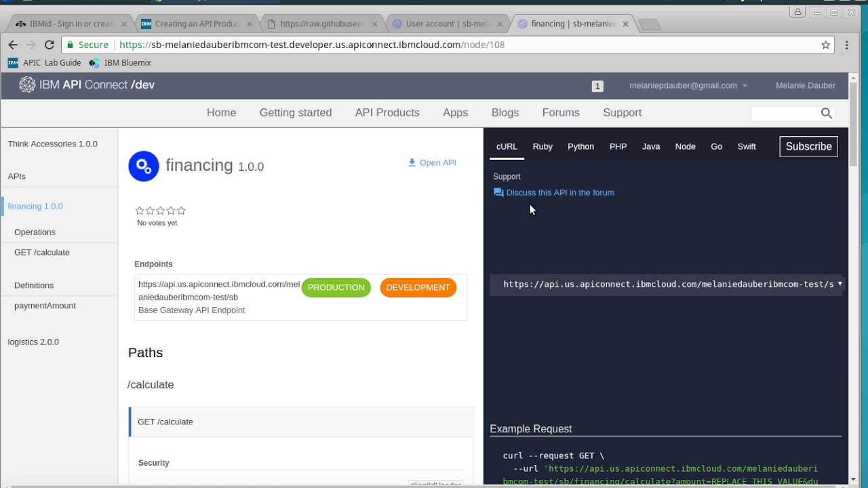Open logistics 2.0.0 in sidebar
The image size is (868, 488).
33,342
